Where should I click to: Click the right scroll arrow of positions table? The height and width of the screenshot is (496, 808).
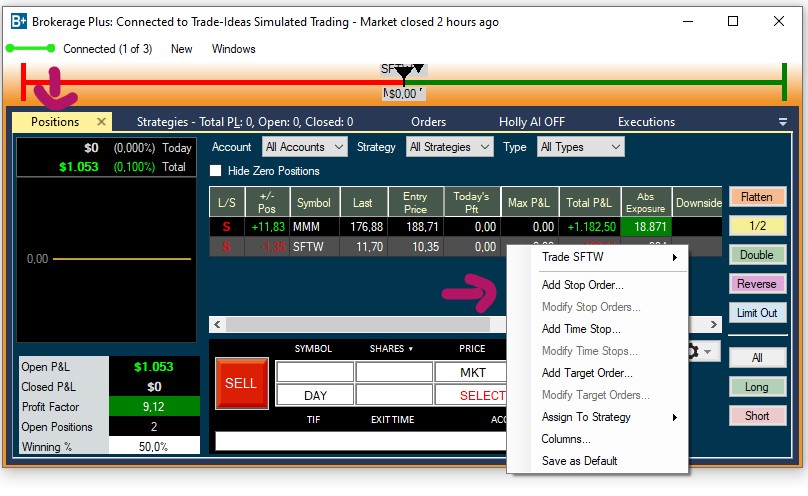(713, 324)
